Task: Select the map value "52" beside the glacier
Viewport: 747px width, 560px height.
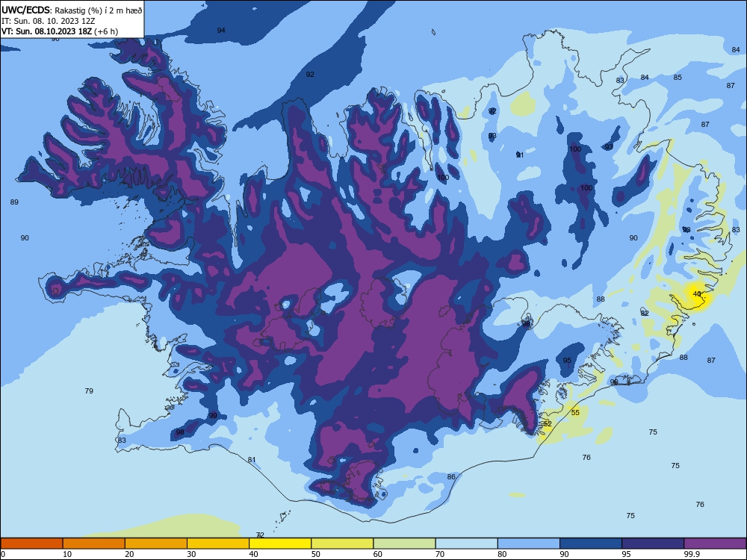Action: coord(548,424)
